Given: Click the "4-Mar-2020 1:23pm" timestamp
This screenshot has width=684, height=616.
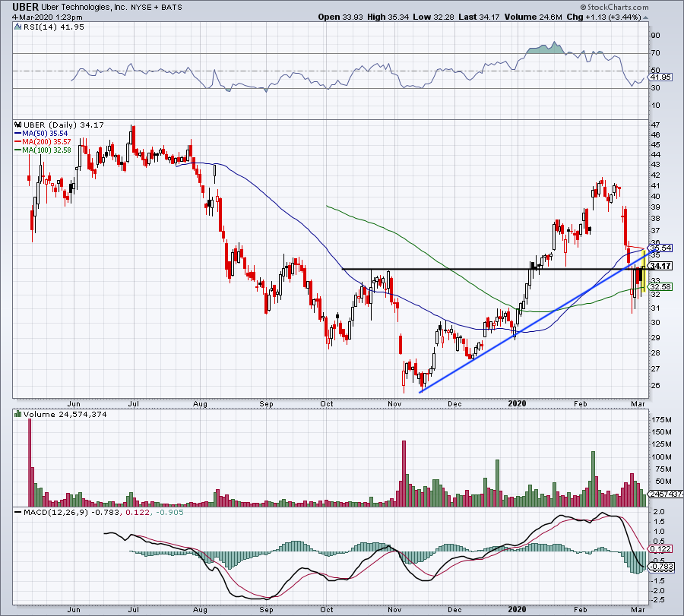Looking at the screenshot, I should click(47, 17).
